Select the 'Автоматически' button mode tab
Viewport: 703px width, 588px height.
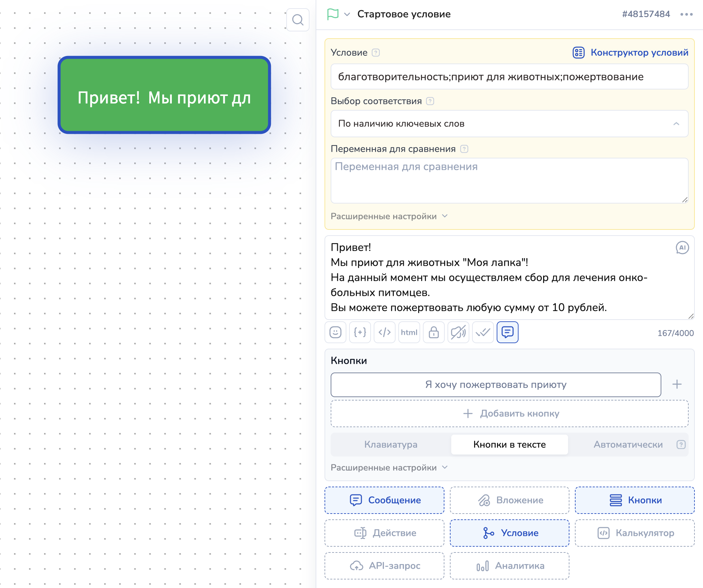pyautogui.click(x=628, y=445)
